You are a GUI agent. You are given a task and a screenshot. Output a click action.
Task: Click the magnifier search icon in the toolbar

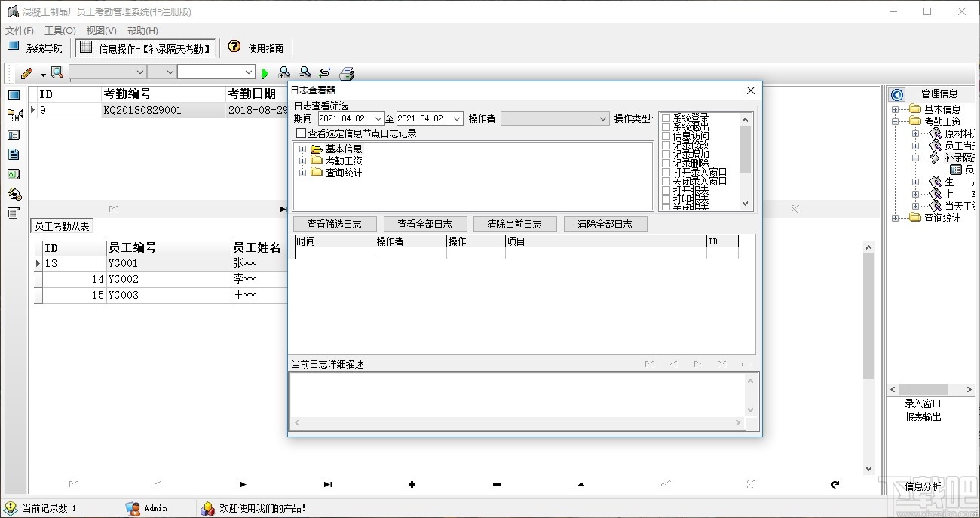coord(57,72)
